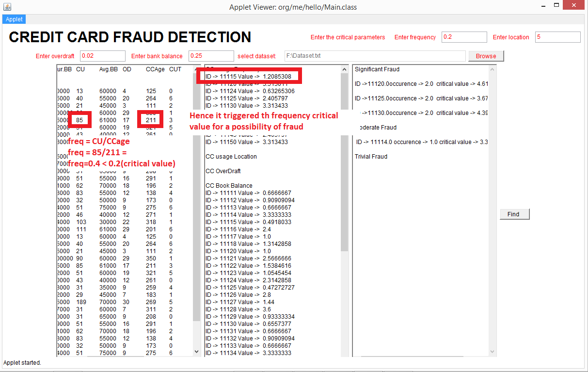Viewport: 588px width, 372px height.
Task: Select the CC Book Balance heading in results
Action: tap(229, 186)
